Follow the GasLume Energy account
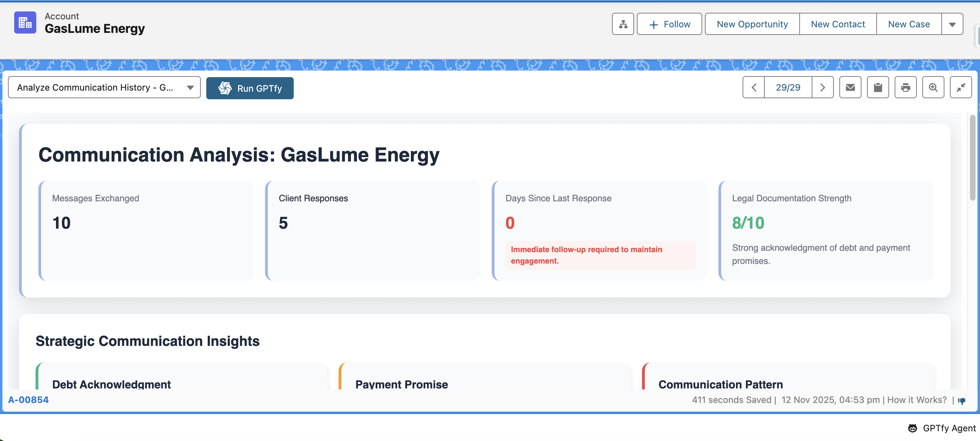This screenshot has width=980, height=441. pos(669,24)
